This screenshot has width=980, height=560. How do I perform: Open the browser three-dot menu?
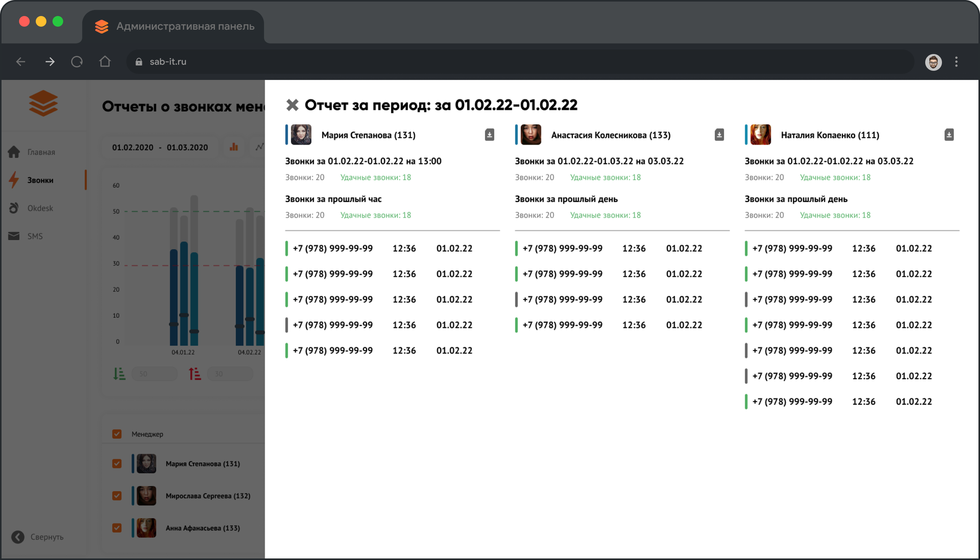(956, 62)
